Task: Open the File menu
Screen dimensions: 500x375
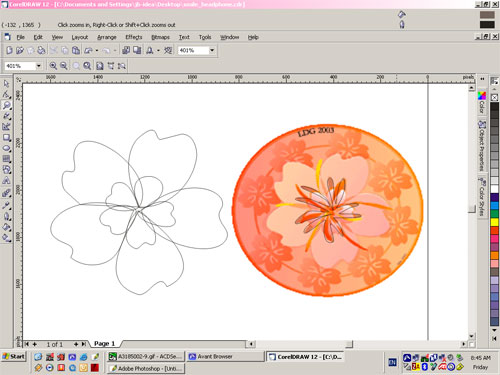Action: [x=21, y=37]
